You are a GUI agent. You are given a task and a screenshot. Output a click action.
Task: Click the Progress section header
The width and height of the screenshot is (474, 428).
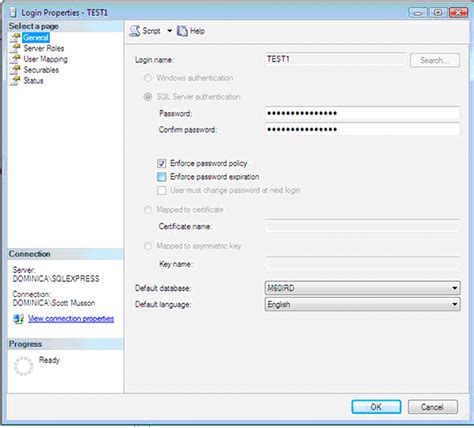[x=65, y=344]
